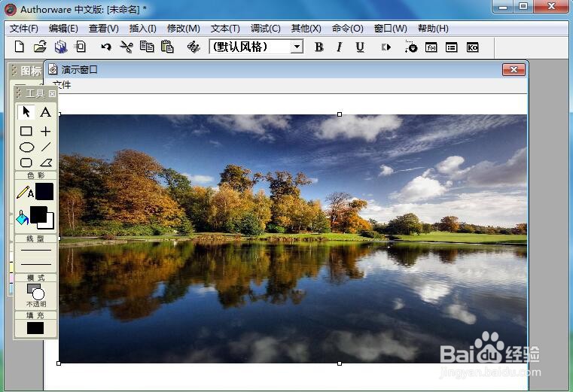Open the 插入(I) menu
The width and height of the screenshot is (573, 392).
point(143,29)
